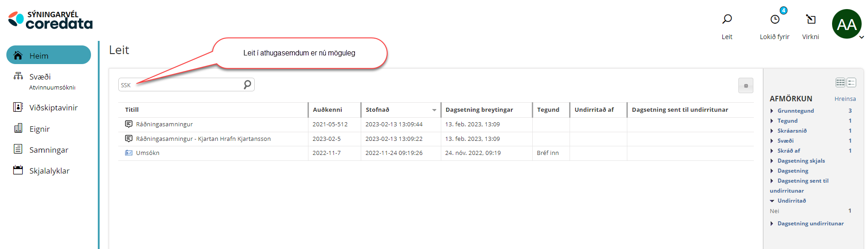Click into the SSK search field

coord(182,85)
